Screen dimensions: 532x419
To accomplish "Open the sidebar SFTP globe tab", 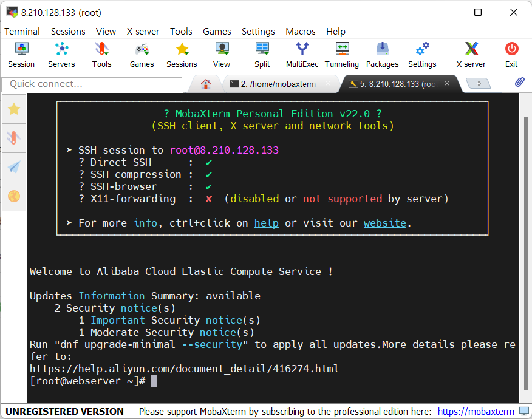I will click(x=14, y=196).
